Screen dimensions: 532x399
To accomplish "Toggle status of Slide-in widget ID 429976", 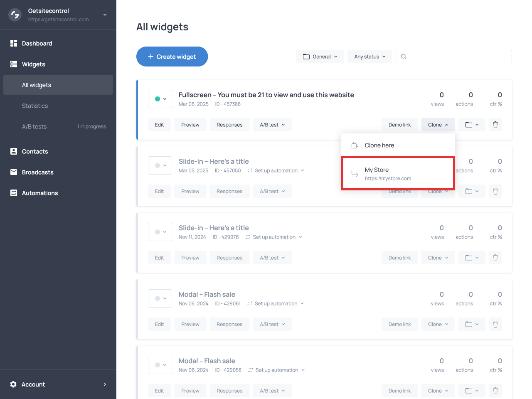I will [160, 232].
